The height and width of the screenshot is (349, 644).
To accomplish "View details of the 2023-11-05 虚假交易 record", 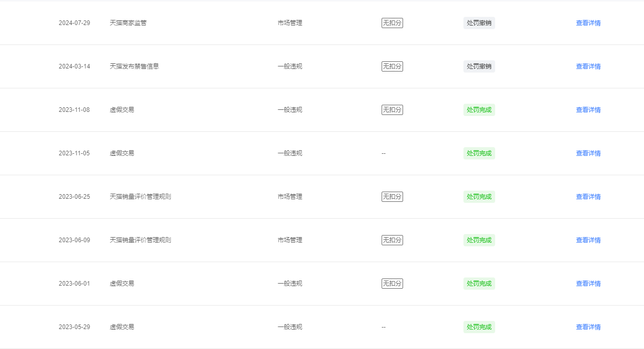I will (x=588, y=153).
